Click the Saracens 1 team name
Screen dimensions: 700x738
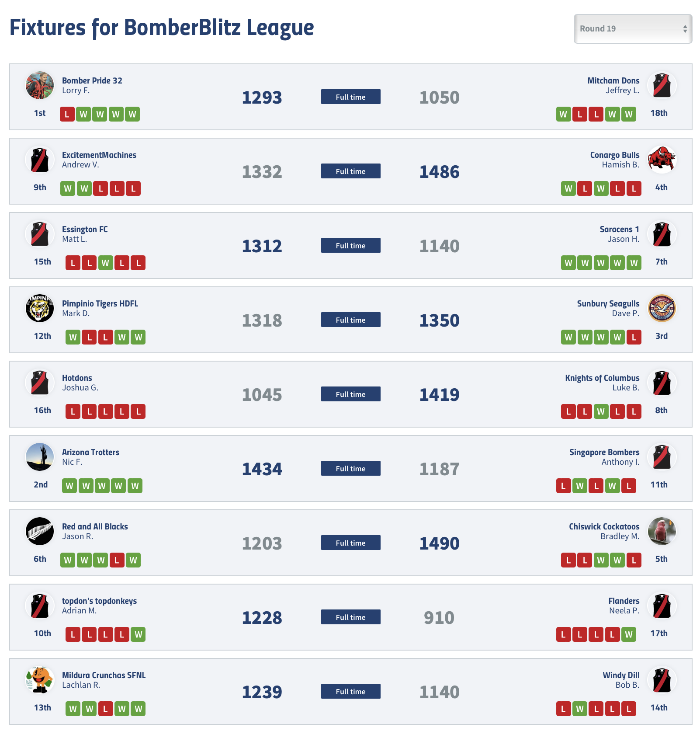tap(620, 229)
